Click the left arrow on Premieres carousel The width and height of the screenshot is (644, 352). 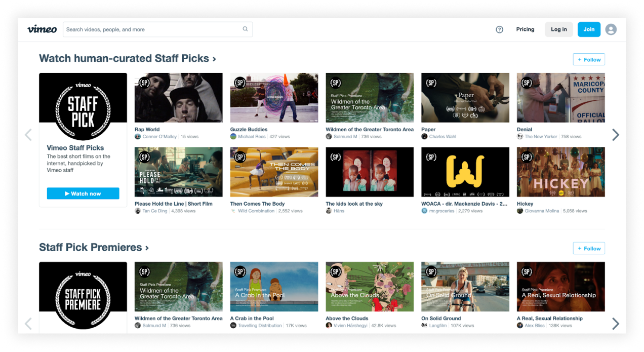28,323
